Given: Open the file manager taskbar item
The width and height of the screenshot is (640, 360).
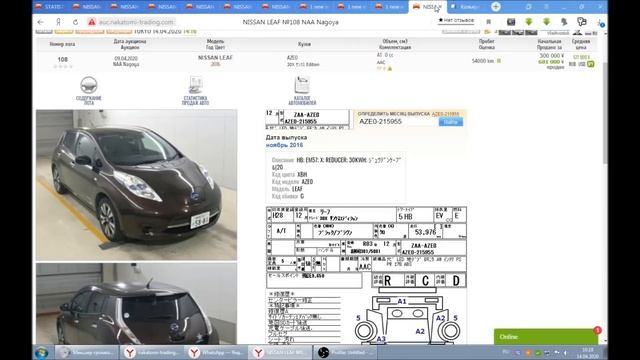Looking at the screenshot, I should 87,352.
